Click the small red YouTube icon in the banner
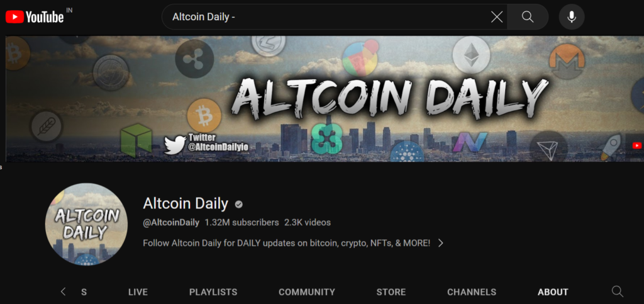Image resolution: width=644 pixels, height=304 pixels. coord(637,145)
